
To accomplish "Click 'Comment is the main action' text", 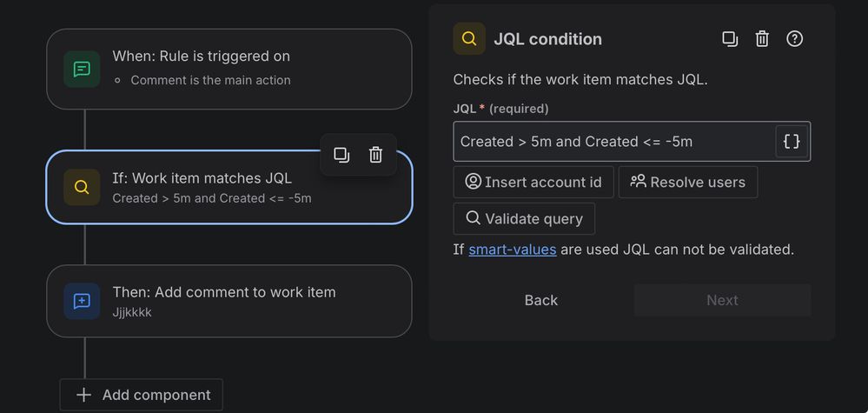I will click(210, 80).
